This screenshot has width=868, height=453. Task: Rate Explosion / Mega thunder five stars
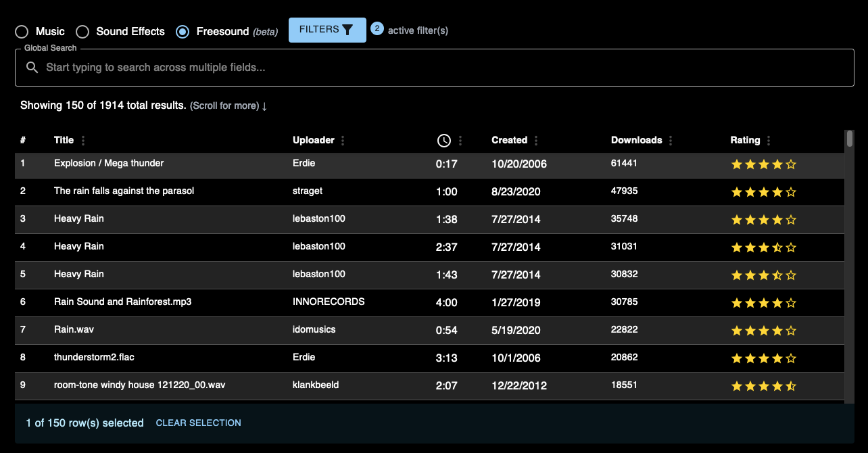(791, 164)
